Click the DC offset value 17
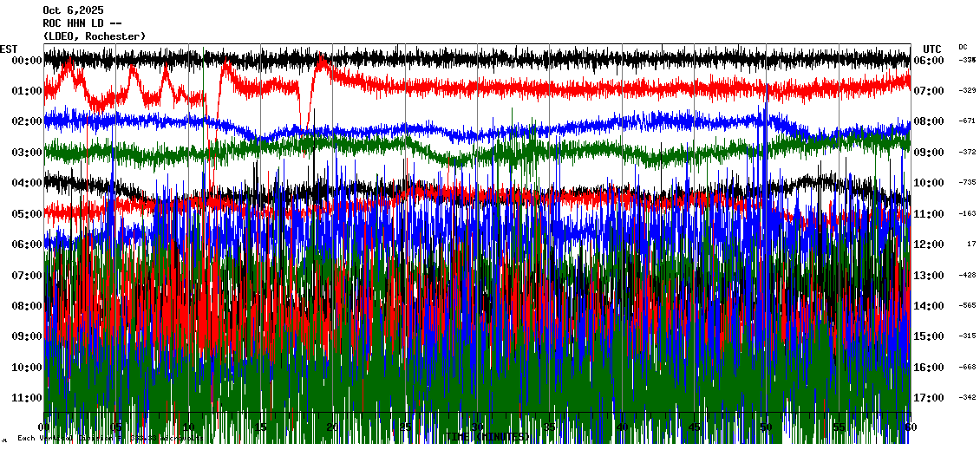 coord(970,245)
